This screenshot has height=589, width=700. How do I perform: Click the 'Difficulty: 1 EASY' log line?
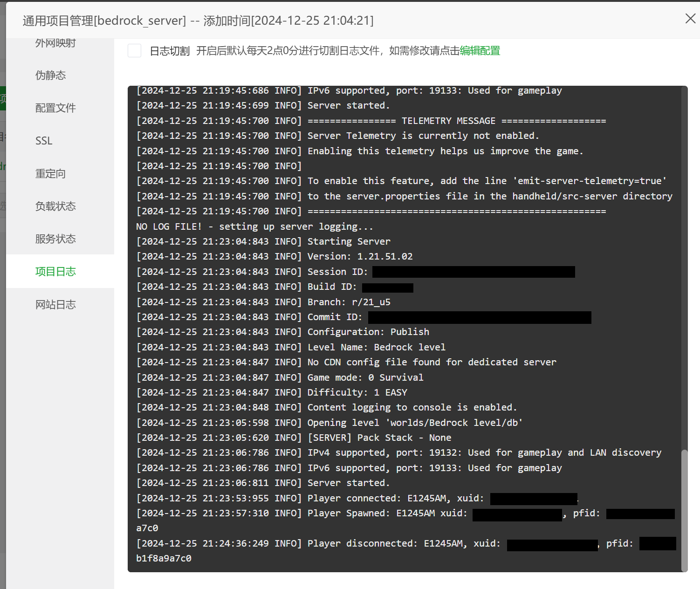(x=272, y=392)
